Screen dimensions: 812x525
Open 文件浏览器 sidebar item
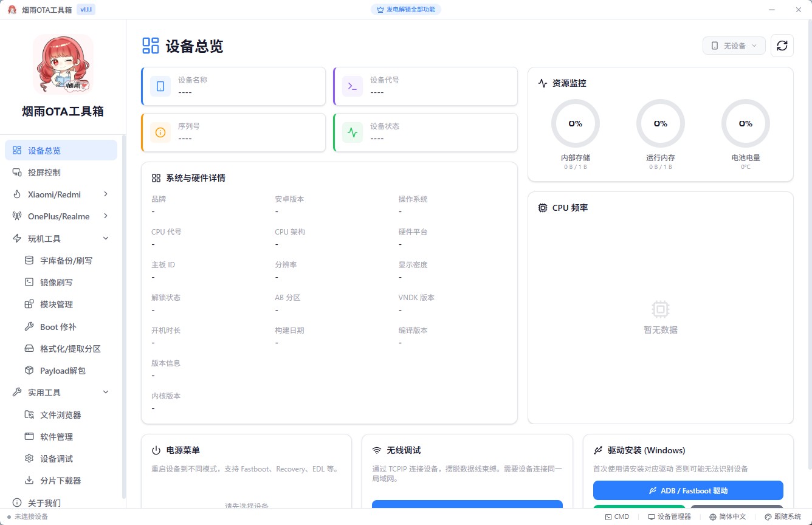[67, 415]
